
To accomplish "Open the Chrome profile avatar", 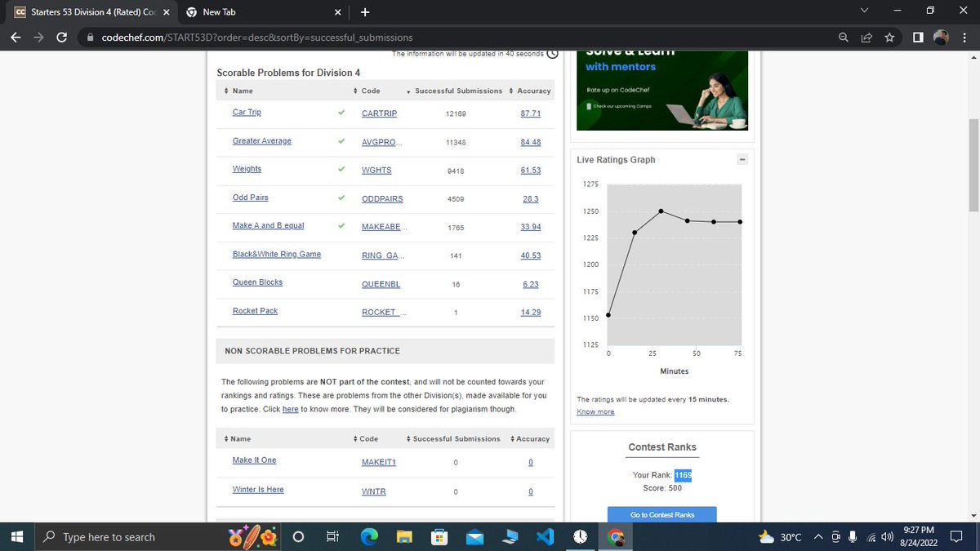I will click(942, 38).
